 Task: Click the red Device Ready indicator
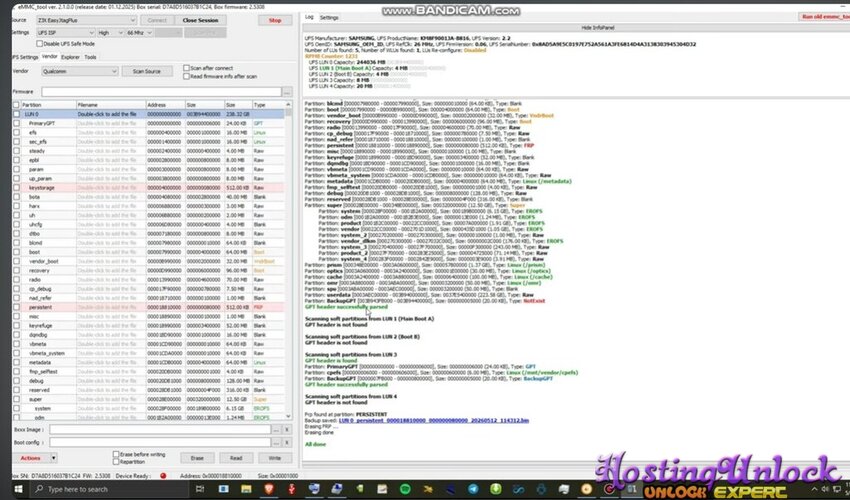[x=163, y=476]
